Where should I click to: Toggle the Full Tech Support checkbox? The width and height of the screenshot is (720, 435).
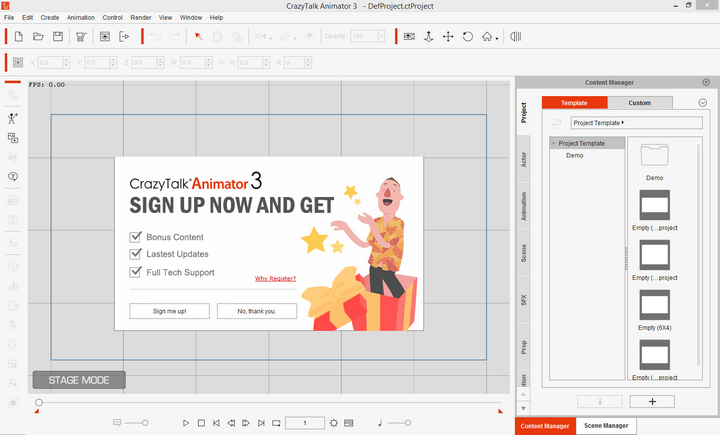[135, 272]
